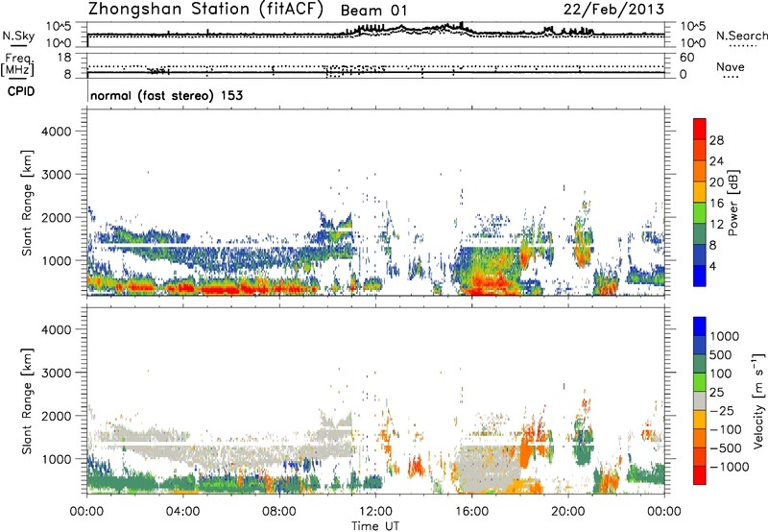Viewport: 768px width, 532px height.
Task: Click the "-1000" tick on Velocity colorbar
Action: pyautogui.click(x=729, y=467)
